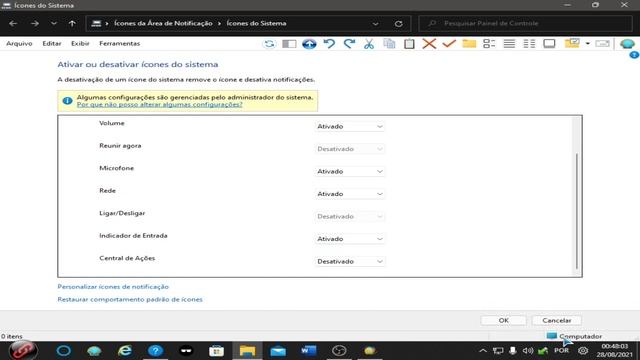Click the folder options toolbar icon
This screenshot has width=640, height=360.
point(572,43)
